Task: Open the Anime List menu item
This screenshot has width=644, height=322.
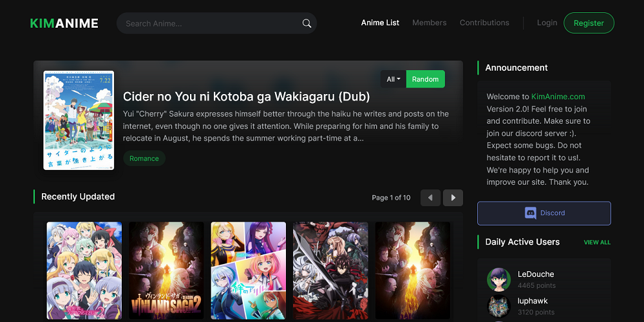Action: point(380,23)
